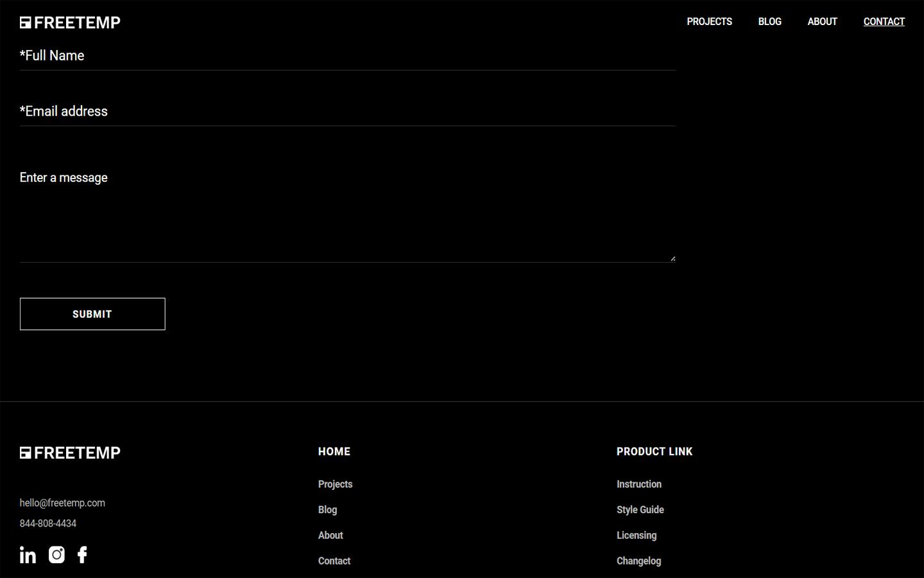Open the Contact link in the footer
The height and width of the screenshot is (578, 924).
coord(334,561)
